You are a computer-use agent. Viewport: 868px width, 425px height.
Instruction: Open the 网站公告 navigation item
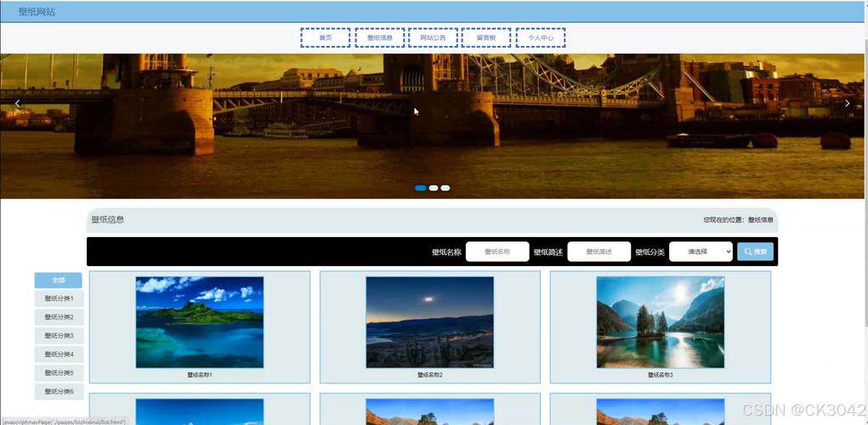pyautogui.click(x=433, y=37)
